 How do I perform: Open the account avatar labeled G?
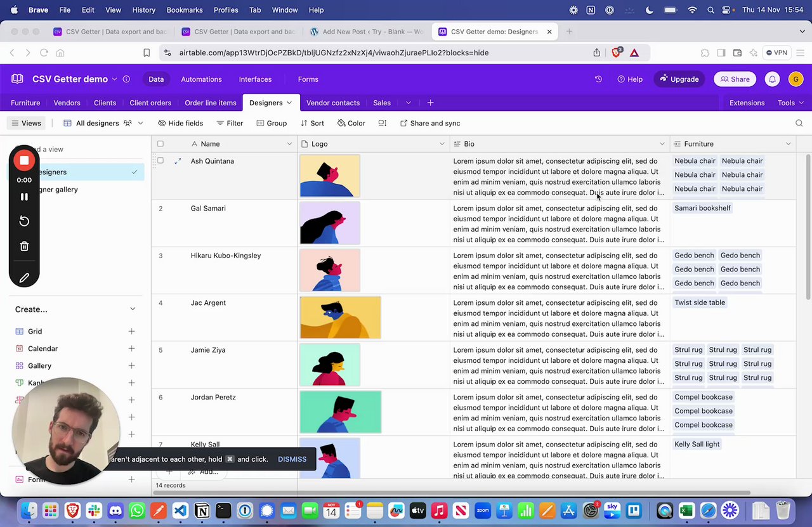coord(796,79)
